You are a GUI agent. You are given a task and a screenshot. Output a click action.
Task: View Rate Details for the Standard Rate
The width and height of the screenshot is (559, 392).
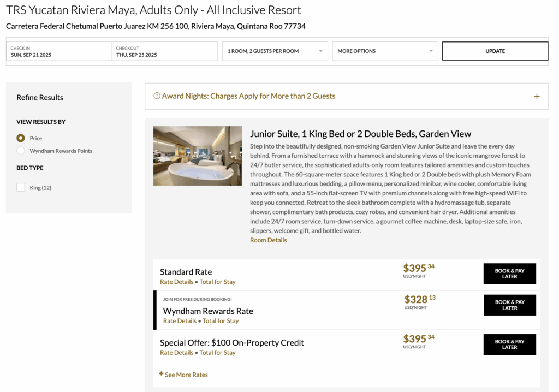click(176, 282)
